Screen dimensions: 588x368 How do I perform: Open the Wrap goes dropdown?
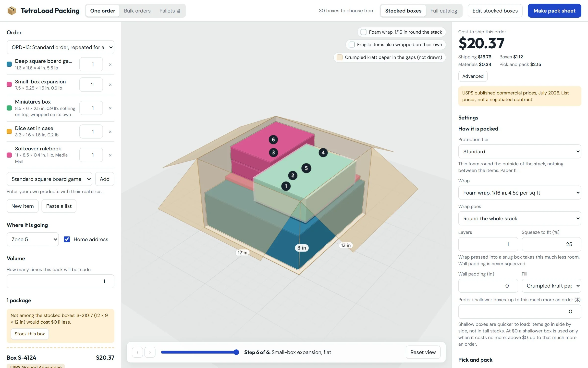tap(520, 219)
